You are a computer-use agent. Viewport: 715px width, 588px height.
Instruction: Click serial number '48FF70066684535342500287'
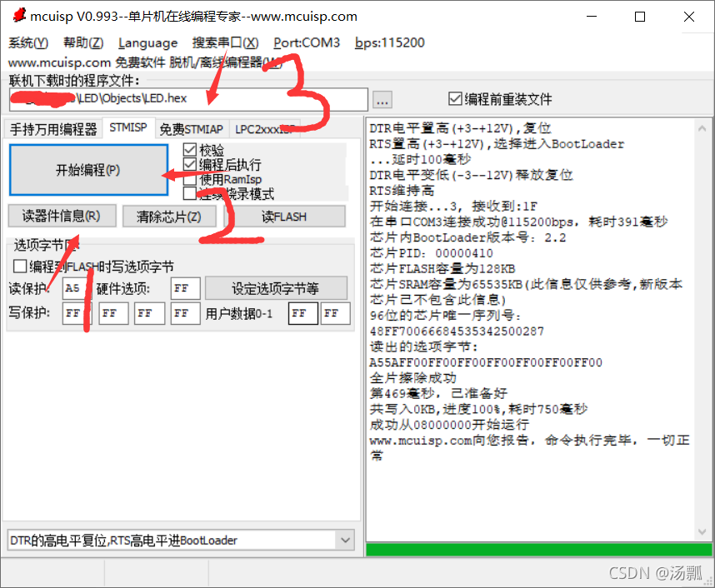coord(457,331)
